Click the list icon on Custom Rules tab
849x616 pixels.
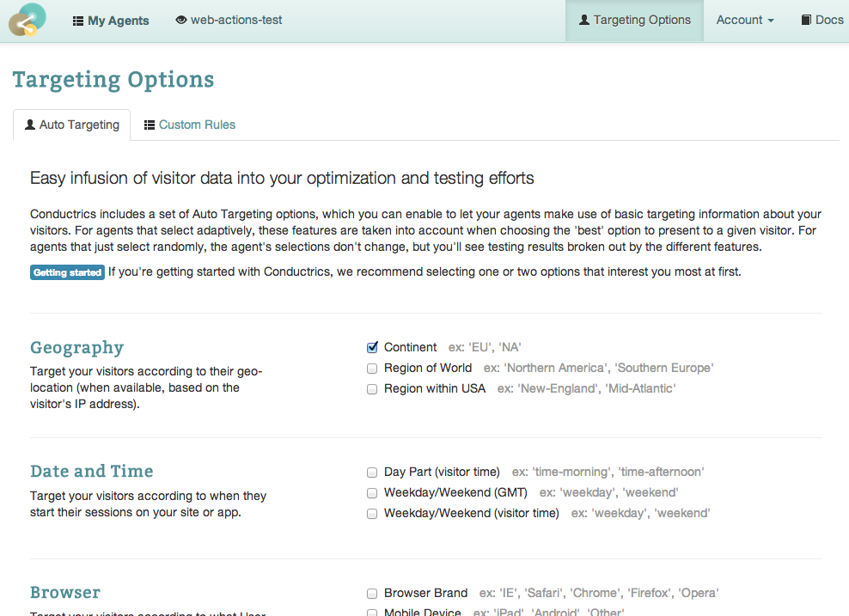click(150, 125)
